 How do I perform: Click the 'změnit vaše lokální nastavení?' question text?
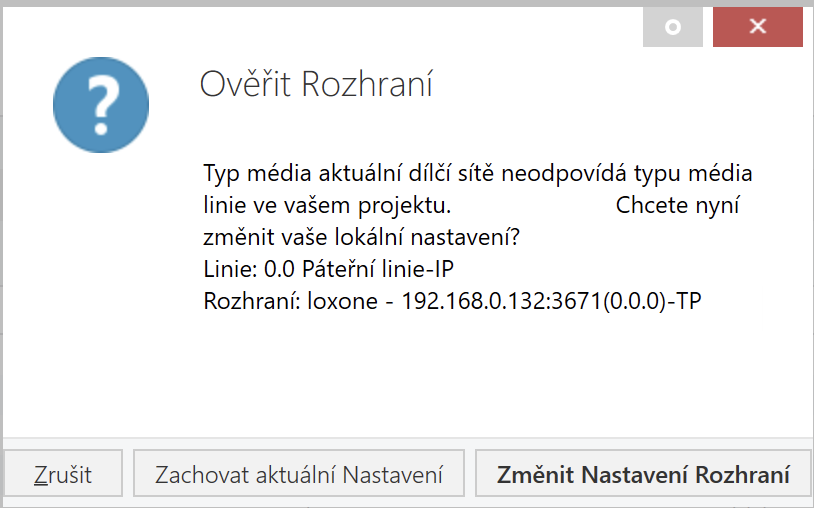point(361,237)
